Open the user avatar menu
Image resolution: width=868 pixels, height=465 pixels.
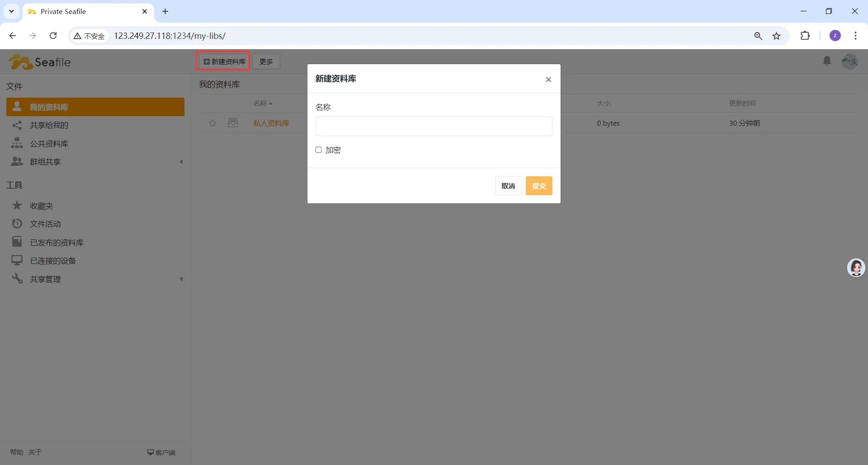pyautogui.click(x=849, y=61)
